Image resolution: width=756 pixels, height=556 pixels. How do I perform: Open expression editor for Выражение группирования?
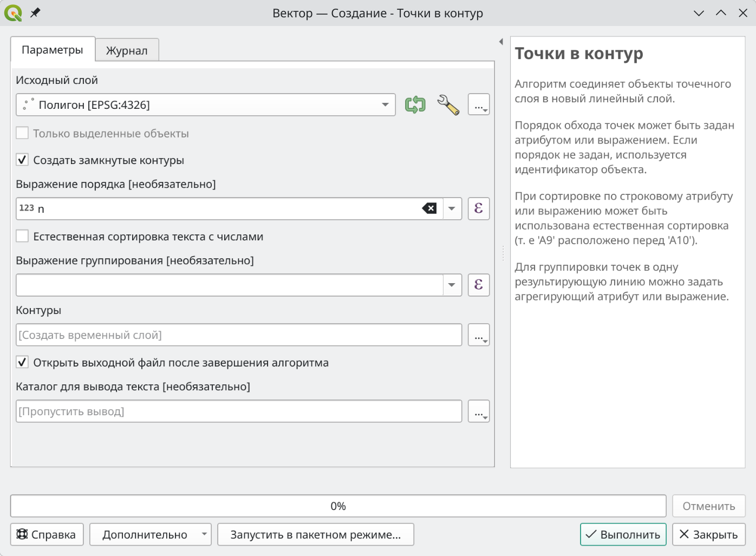(x=479, y=285)
